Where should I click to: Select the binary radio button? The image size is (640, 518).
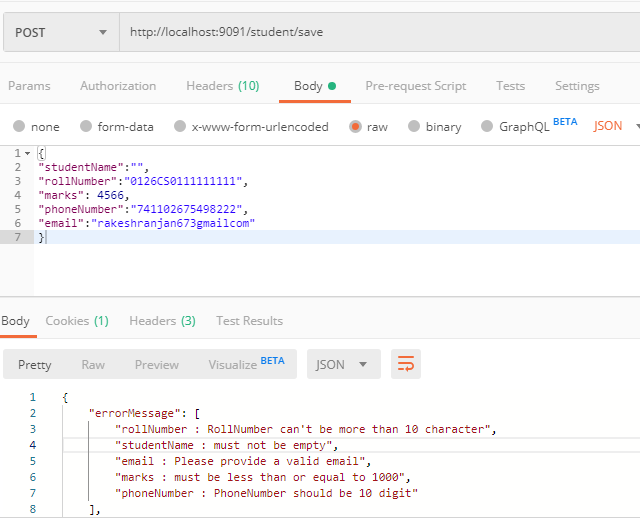point(414,127)
